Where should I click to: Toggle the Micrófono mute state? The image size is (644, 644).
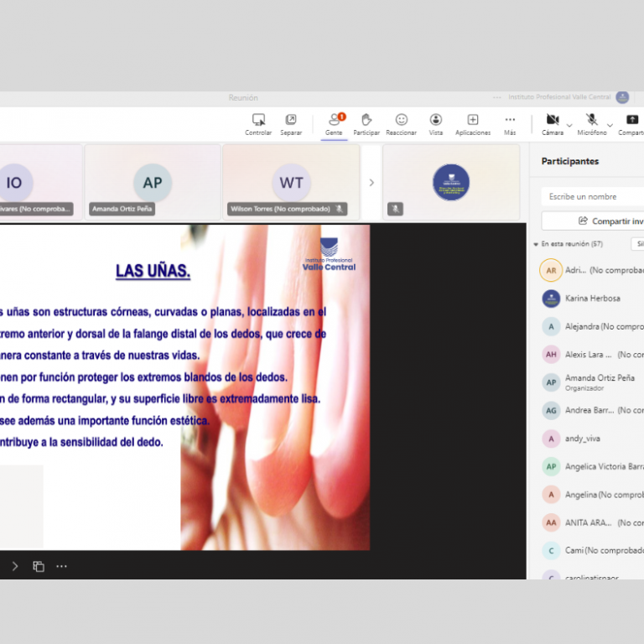click(x=591, y=120)
